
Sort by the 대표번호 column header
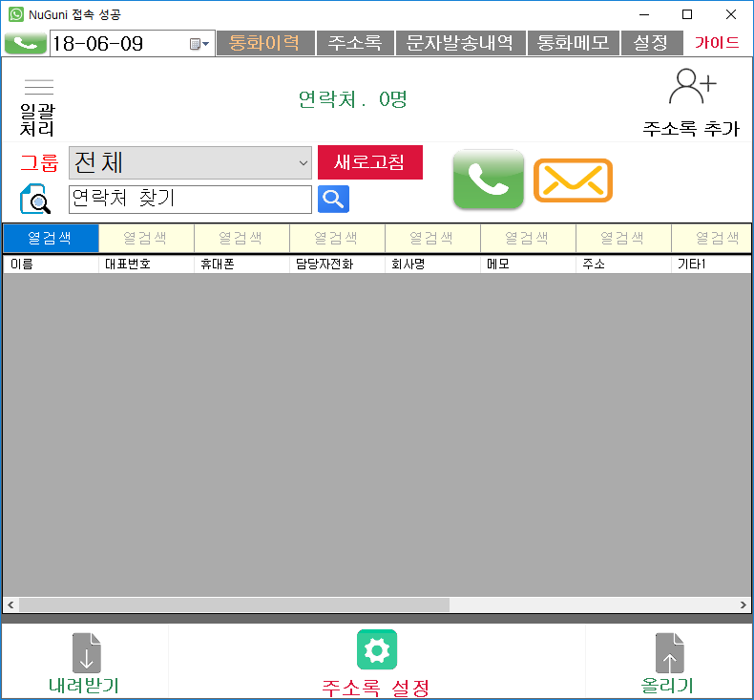point(146,265)
